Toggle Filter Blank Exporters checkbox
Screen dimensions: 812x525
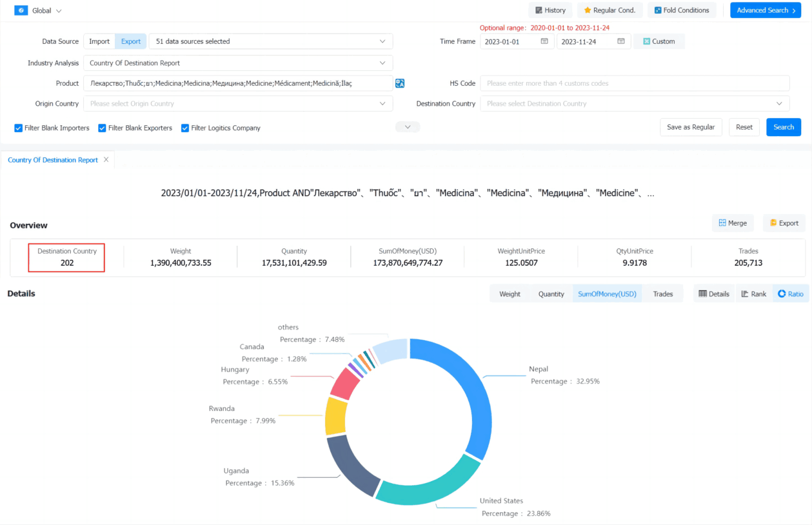(x=102, y=128)
